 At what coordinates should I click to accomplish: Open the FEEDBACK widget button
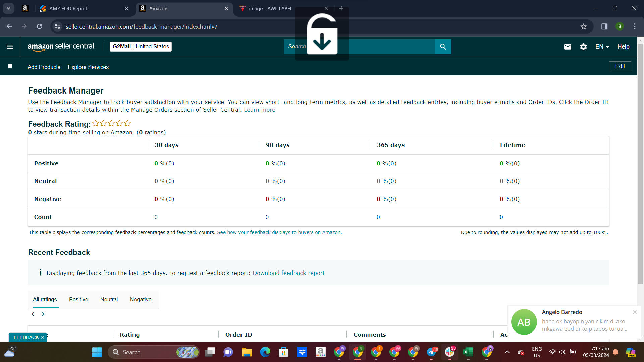[26, 337]
